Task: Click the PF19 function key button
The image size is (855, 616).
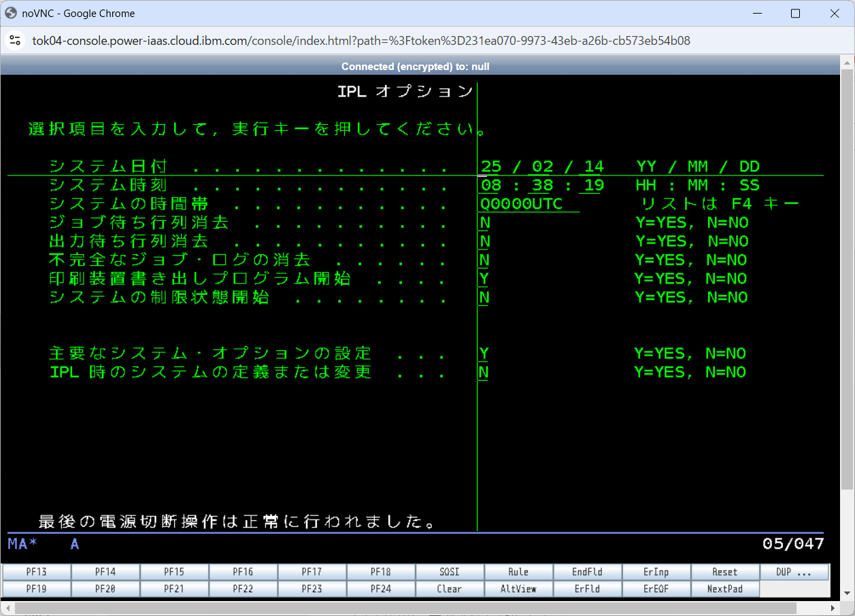Action: (x=37, y=589)
